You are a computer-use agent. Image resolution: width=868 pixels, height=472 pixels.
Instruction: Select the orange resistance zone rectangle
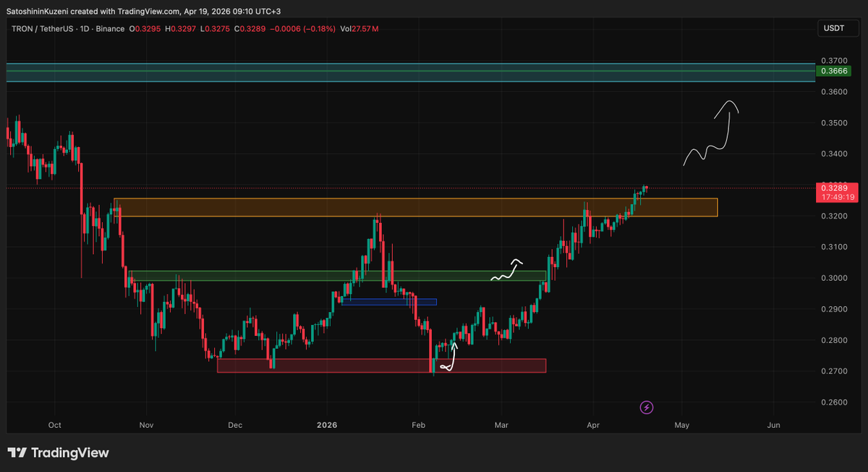[416, 207]
